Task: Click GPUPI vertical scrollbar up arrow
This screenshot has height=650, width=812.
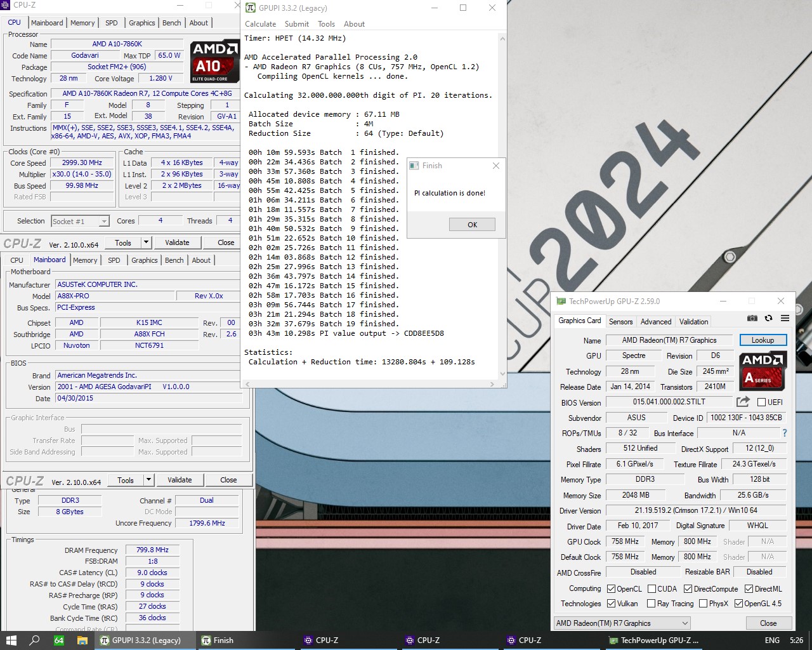Action: pos(502,39)
